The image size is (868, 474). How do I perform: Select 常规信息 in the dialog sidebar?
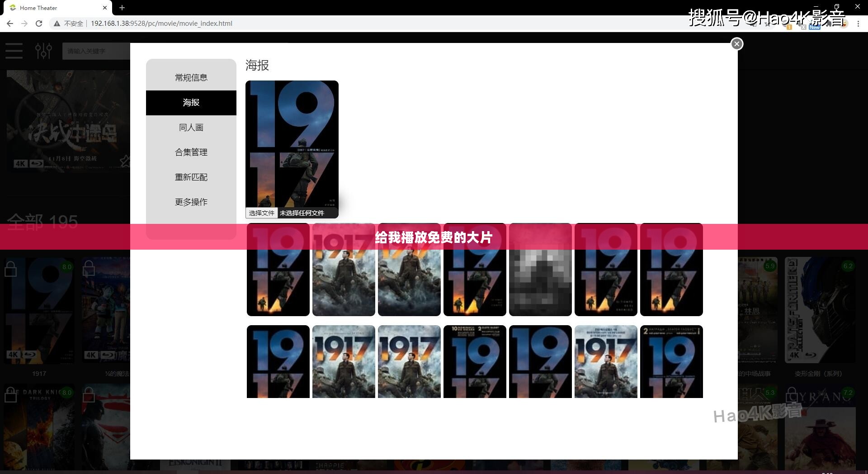(191, 78)
